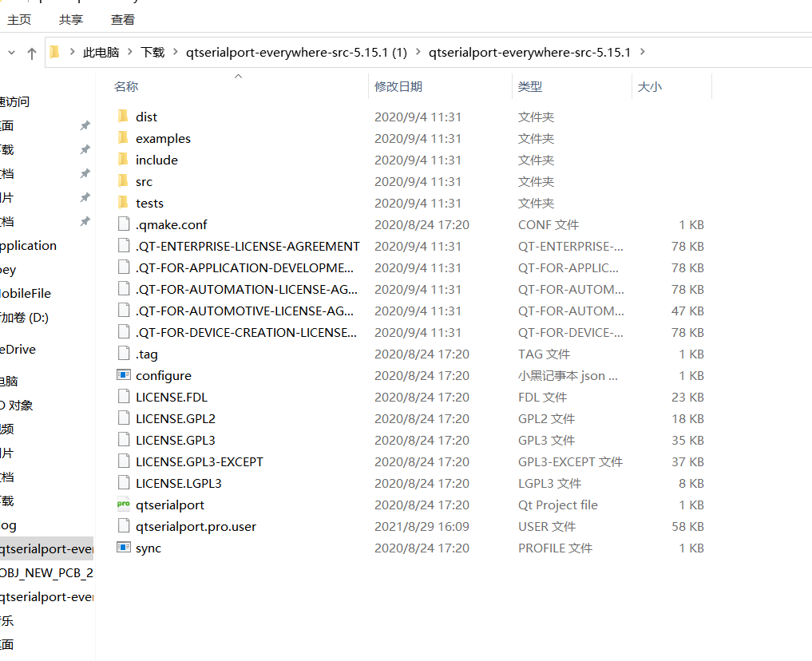Select the file name LICENSE.GPL3-EXCEPT
The image size is (812, 661).
click(x=200, y=461)
